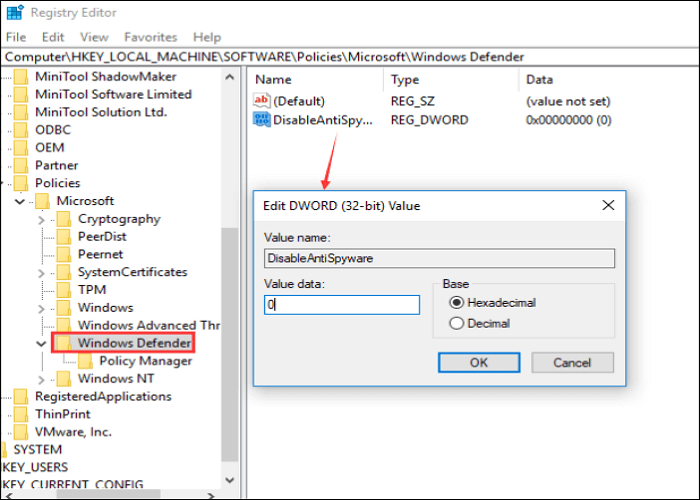The width and height of the screenshot is (700, 500).
Task: Click the Value name field
Action: pos(439,258)
